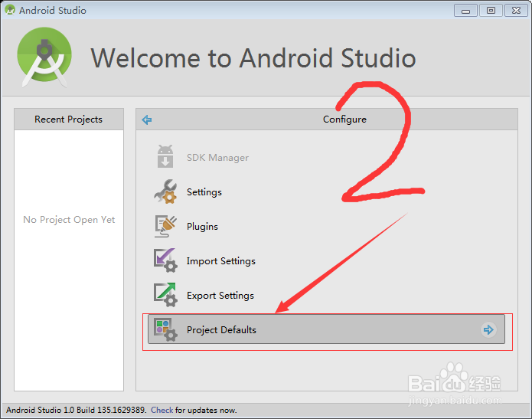Image resolution: width=532 pixels, height=419 pixels.
Task: Click the 'No Project Open Yet' text
Action: pos(69,220)
